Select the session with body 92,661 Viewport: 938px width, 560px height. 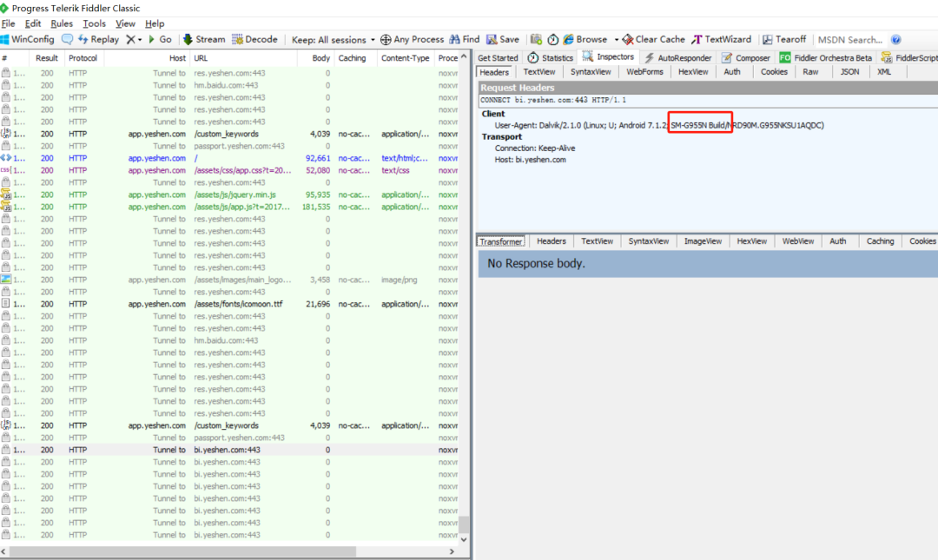click(x=229, y=158)
